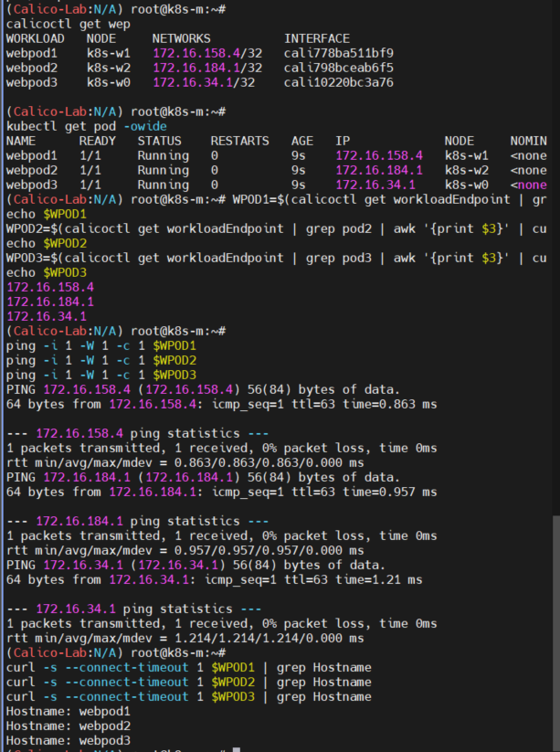Click 'echo $WPOD3' line
The image size is (560, 752).
(46, 272)
